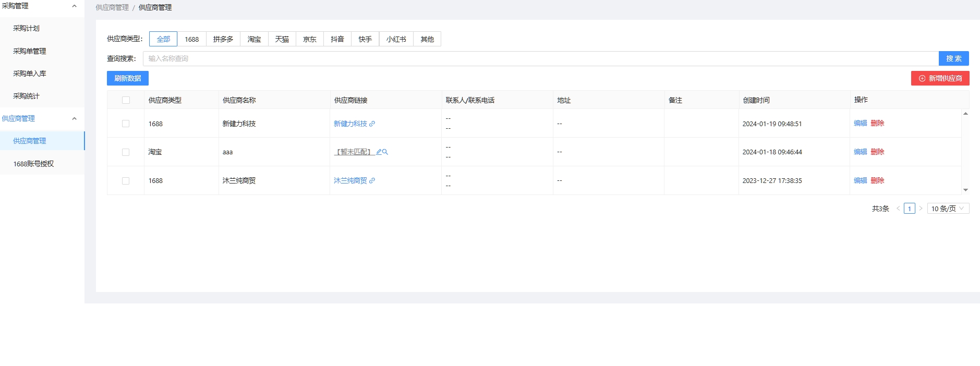980x366 pixels.
Task: Click the link icon beside 沐兰纯商贸
Action: [372, 180]
